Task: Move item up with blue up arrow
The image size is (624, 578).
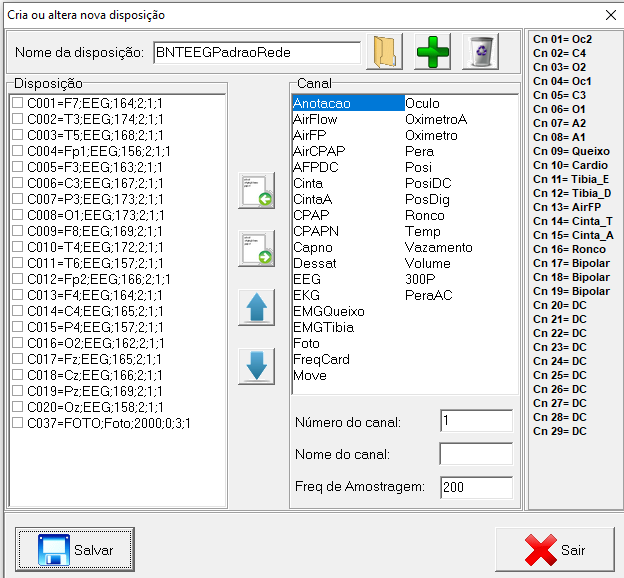Action: pyautogui.click(x=256, y=307)
